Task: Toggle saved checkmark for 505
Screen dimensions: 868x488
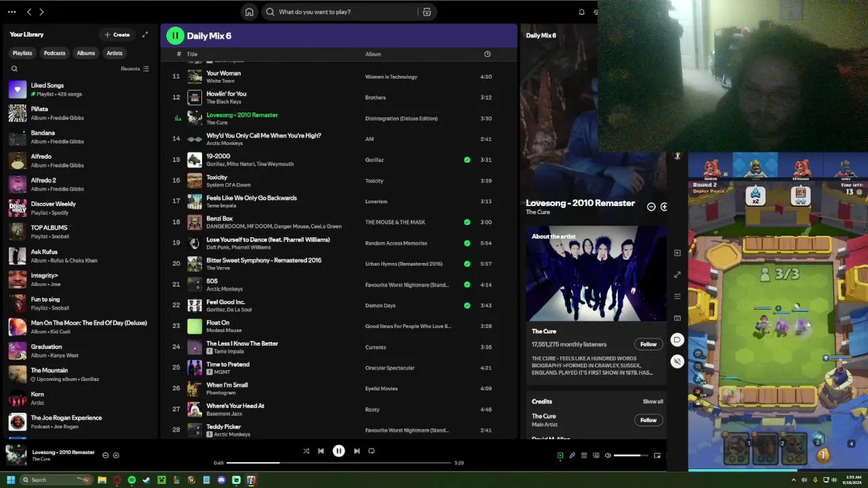Action: tap(467, 285)
